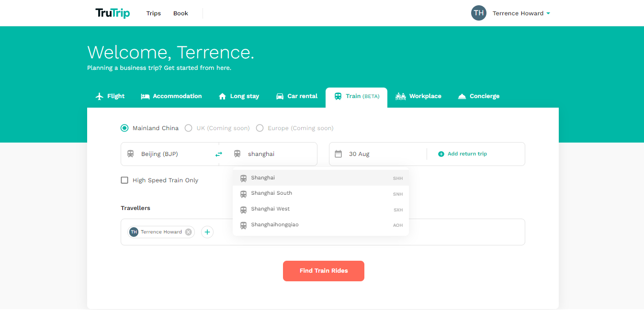Remove traveller Terrence Howard with the x
This screenshot has height=310, width=644.
click(188, 232)
